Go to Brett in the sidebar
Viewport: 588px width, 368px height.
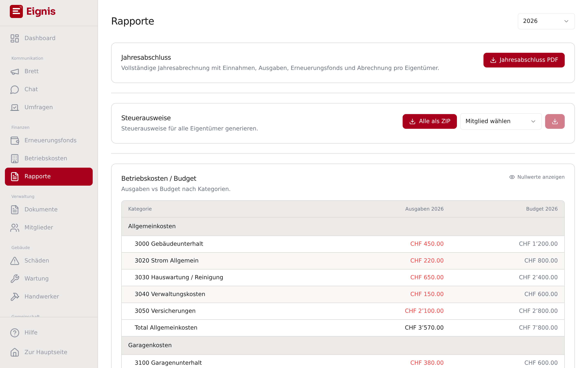49,71
